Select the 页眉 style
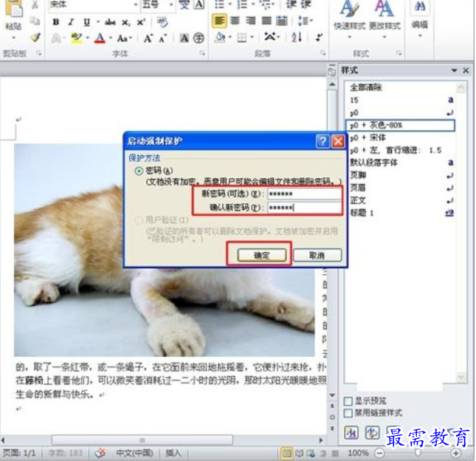This screenshot has height=461, width=476. coord(400,188)
